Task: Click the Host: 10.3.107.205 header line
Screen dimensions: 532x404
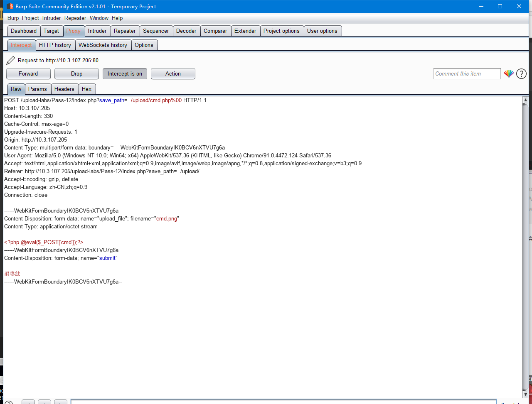Action: pyautogui.click(x=27, y=108)
